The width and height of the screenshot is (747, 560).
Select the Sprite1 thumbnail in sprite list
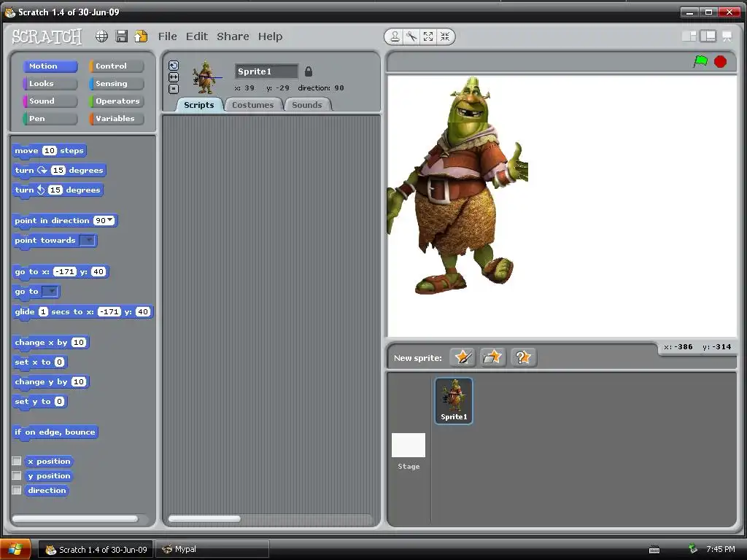[x=454, y=400]
